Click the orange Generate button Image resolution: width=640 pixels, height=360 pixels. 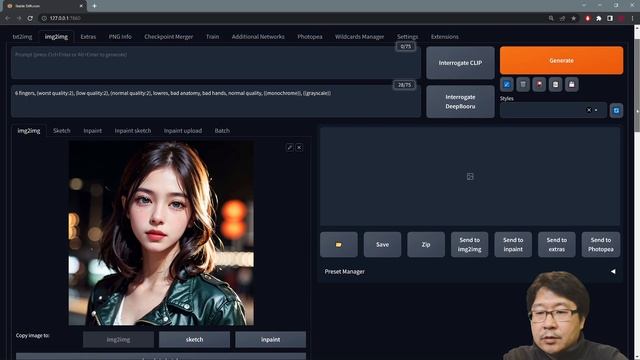point(561,60)
